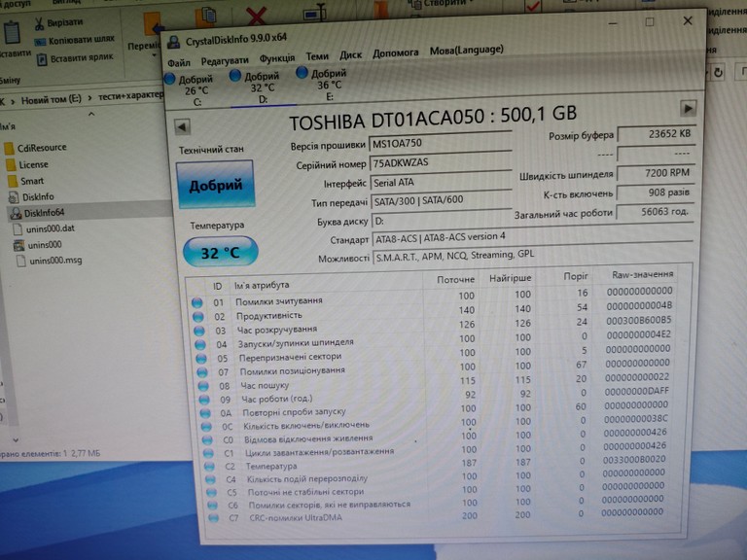The image size is (747, 560).
Task: Click the power on hours 56063 год.
Action: point(655,212)
